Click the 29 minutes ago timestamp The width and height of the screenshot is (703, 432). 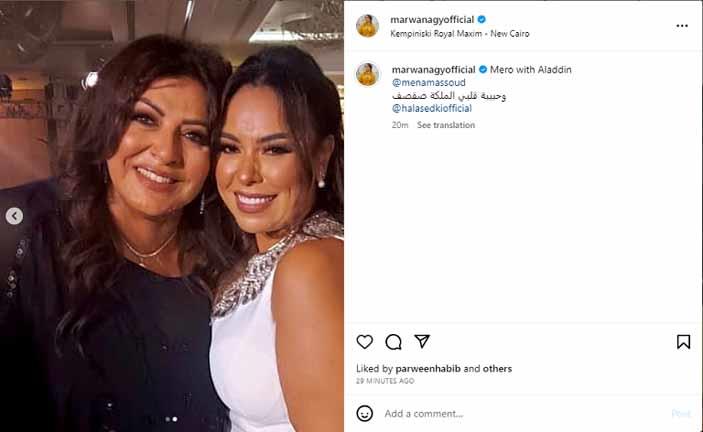click(386, 381)
